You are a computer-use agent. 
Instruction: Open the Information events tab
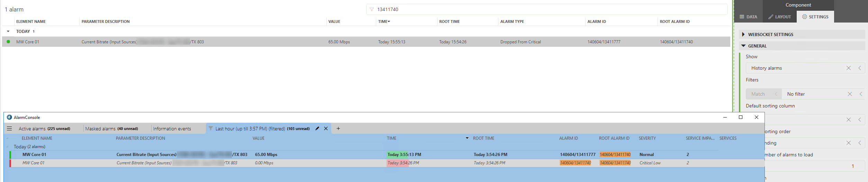(172, 129)
